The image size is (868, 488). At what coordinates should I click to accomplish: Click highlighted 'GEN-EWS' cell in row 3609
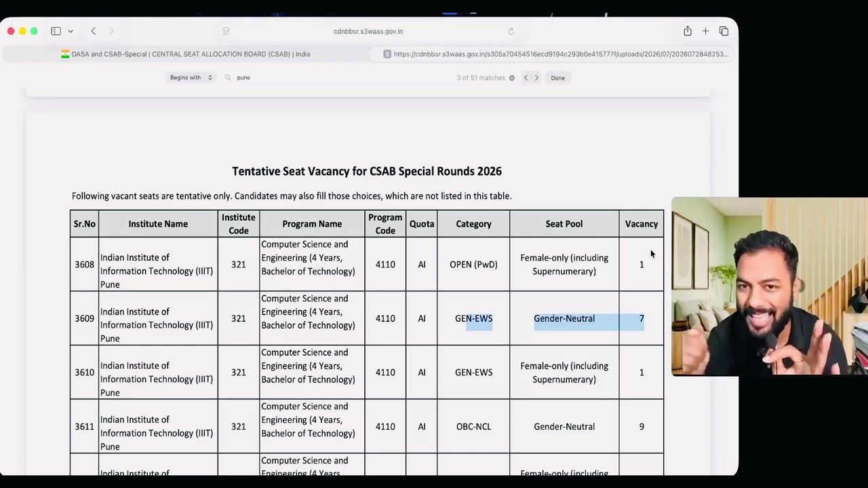(473, 319)
